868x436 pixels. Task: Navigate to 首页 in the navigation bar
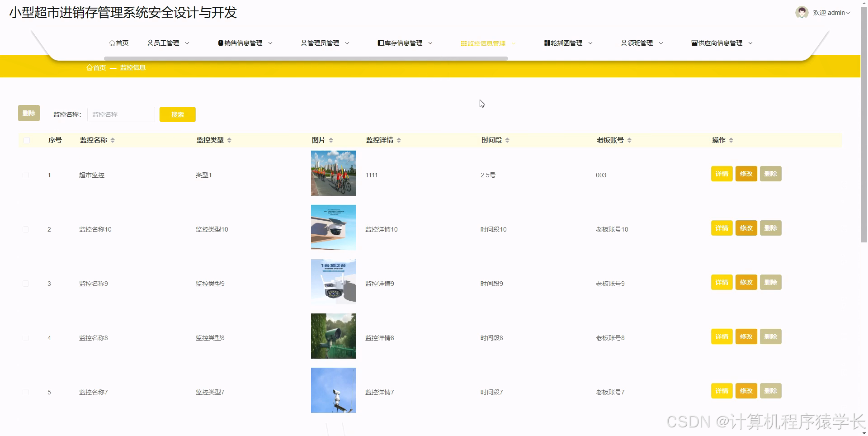(120, 43)
